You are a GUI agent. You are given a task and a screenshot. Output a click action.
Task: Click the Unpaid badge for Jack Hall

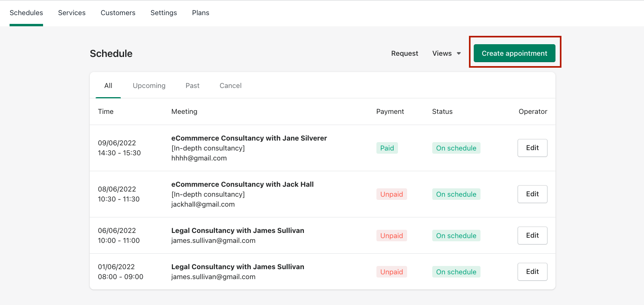pyautogui.click(x=391, y=194)
